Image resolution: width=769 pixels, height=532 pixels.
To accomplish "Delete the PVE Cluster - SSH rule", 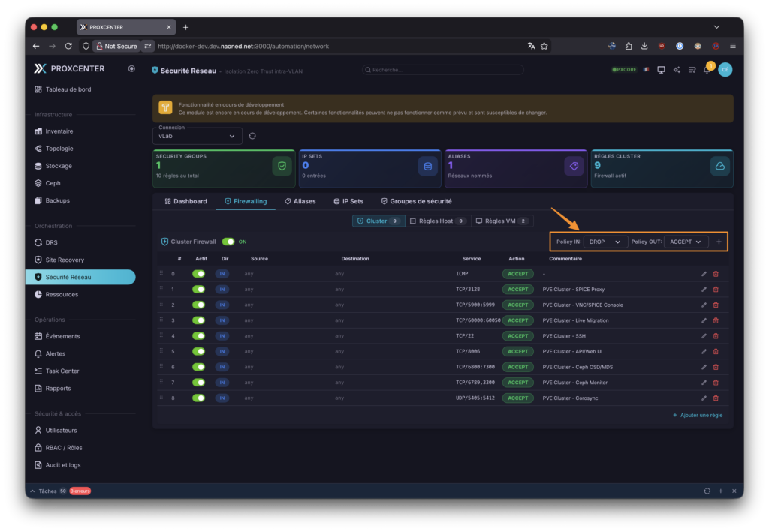I will (x=716, y=336).
